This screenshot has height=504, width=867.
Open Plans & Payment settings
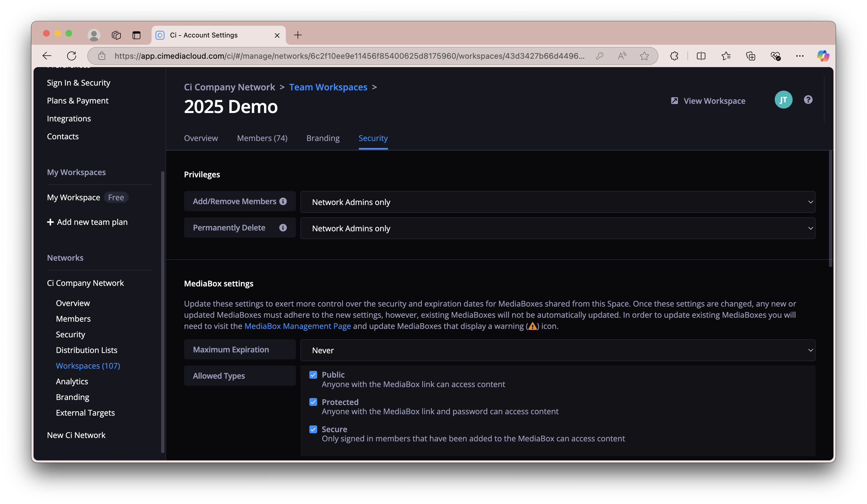click(x=78, y=101)
